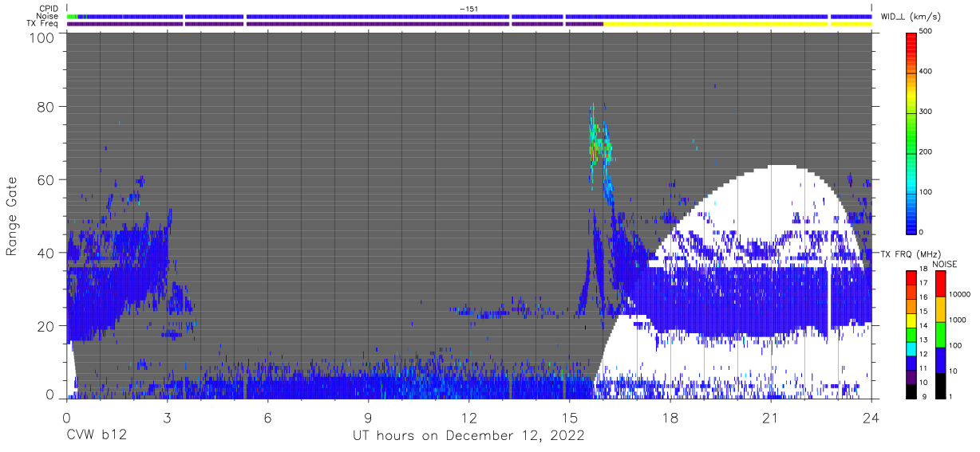Click the yellow segment of the TX Freq strip
The width and height of the screenshot is (980, 452).
coord(737,24)
